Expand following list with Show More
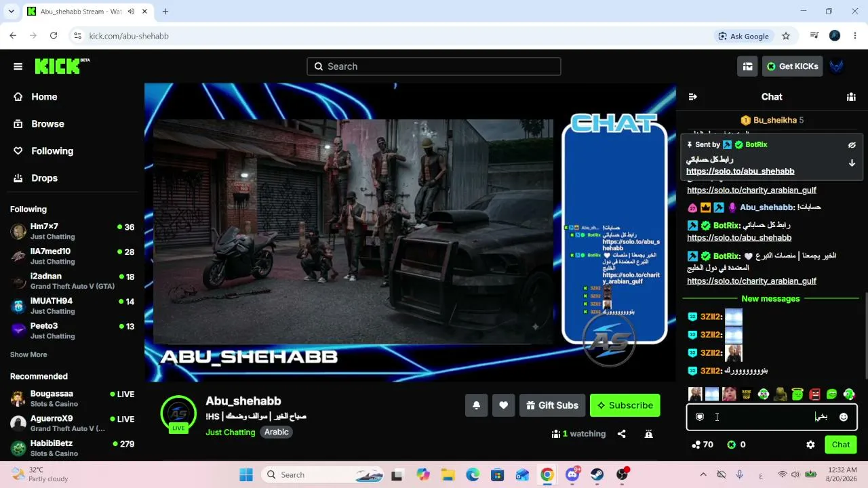Screen dimensions: 868x488 (x=28, y=354)
